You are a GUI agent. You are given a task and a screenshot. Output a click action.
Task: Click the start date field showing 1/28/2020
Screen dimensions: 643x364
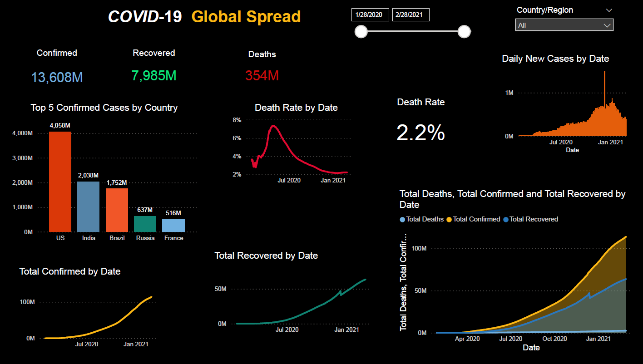[370, 14]
